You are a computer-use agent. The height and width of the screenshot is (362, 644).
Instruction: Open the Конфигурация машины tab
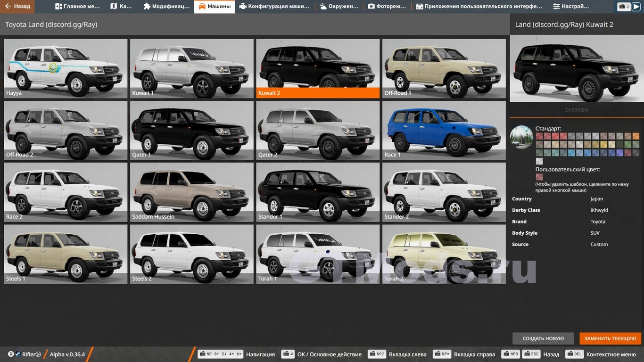click(x=274, y=7)
